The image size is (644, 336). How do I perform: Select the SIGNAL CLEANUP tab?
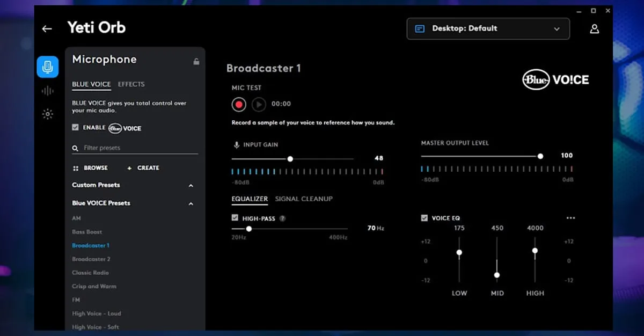304,199
